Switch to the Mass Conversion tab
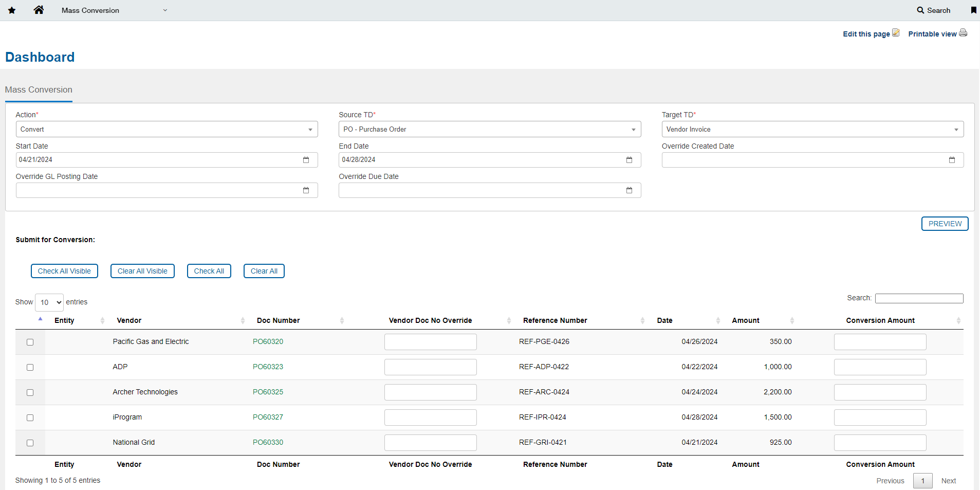 tap(39, 90)
